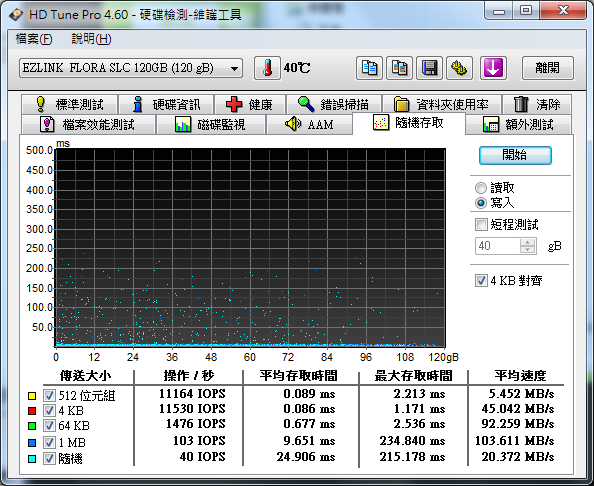Increase short stroke gB spinner up arrow

tap(527, 242)
